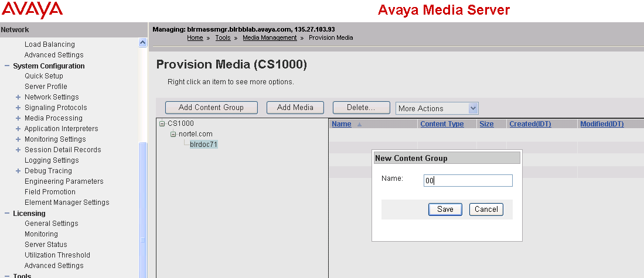Click the Add Media button
The width and height of the screenshot is (644, 278).
coord(295,108)
